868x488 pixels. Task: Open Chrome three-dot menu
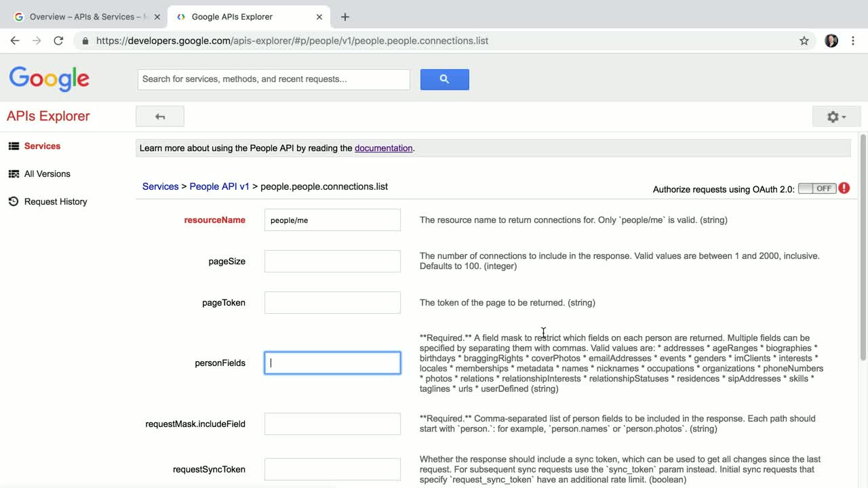tap(853, 41)
